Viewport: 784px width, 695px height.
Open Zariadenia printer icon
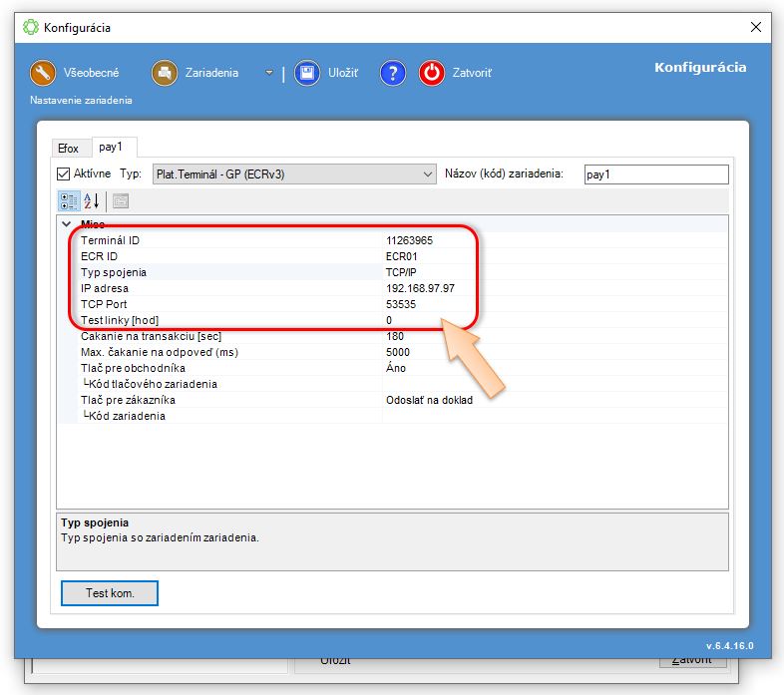[x=165, y=73]
